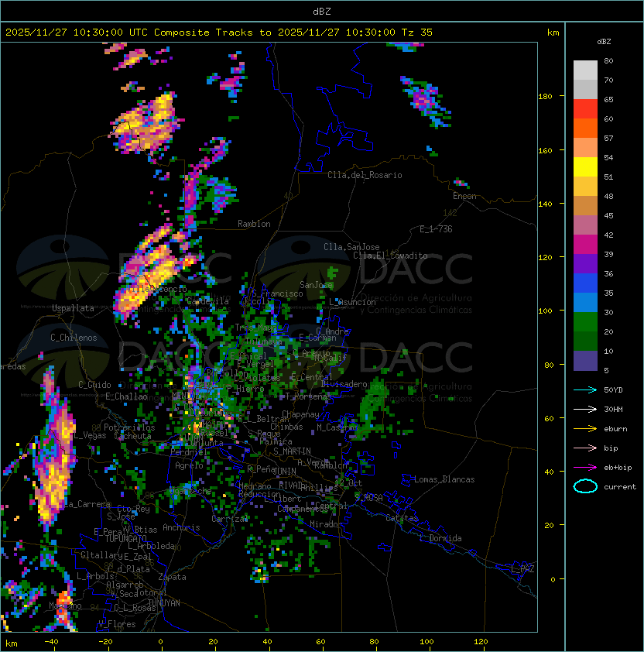This screenshot has height=652, width=644.
Task: Choose the purple swatch in the dBZ scale
Action: [585, 263]
